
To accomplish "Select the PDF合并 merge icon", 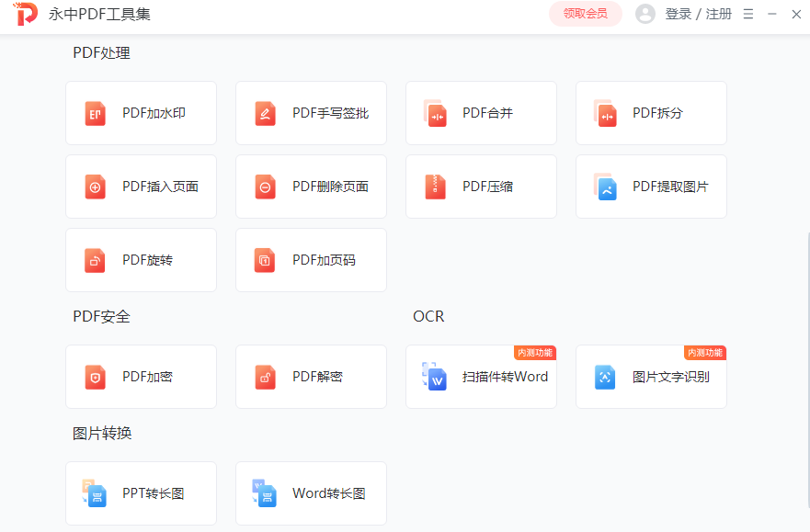I will [x=435, y=114].
